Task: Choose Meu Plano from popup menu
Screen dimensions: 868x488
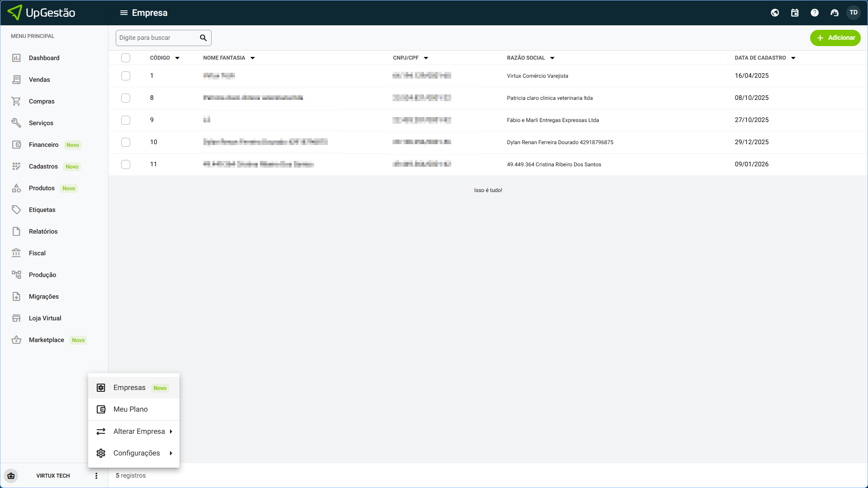Action: point(131,409)
